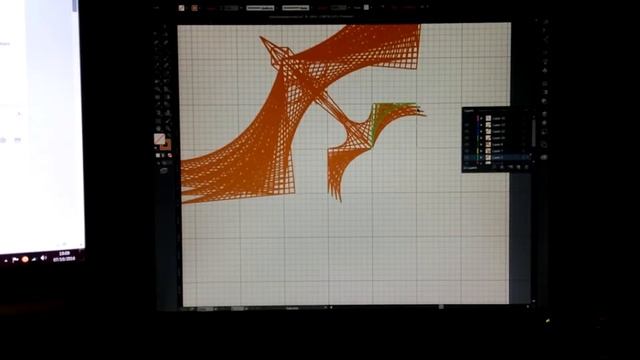Screen dimensions: 640x360
Task: Select the Hand tool in the tools panel
Action: click(158, 128)
